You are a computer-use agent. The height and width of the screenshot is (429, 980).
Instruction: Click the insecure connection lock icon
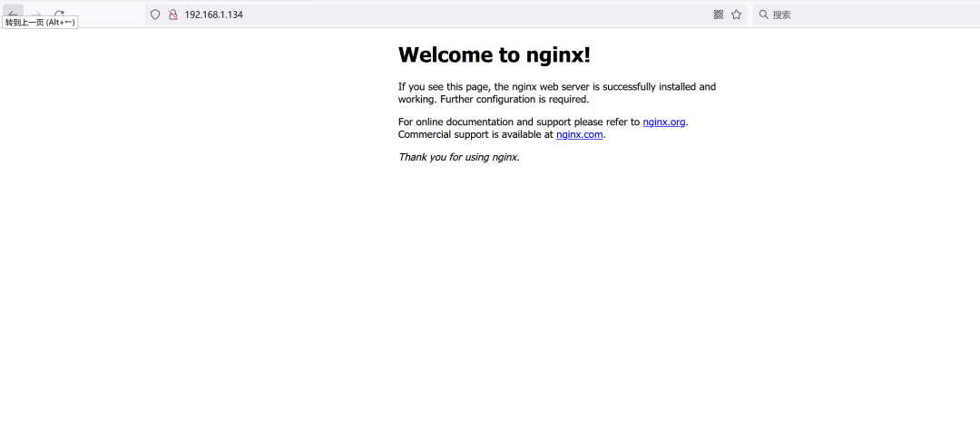coord(173,15)
